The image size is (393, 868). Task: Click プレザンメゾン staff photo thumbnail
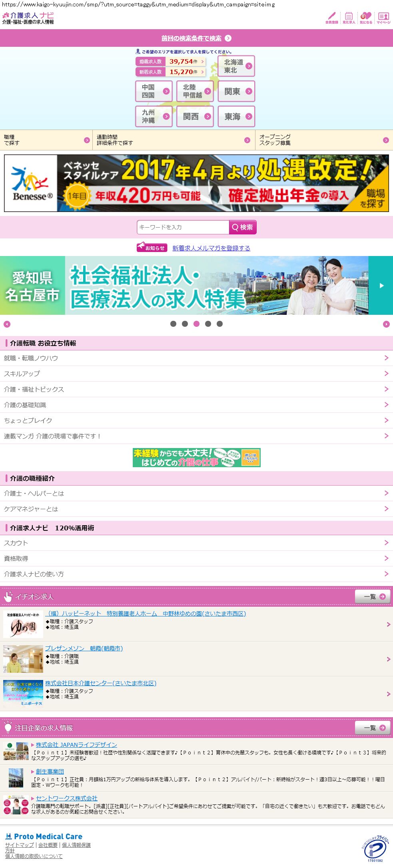click(x=23, y=659)
